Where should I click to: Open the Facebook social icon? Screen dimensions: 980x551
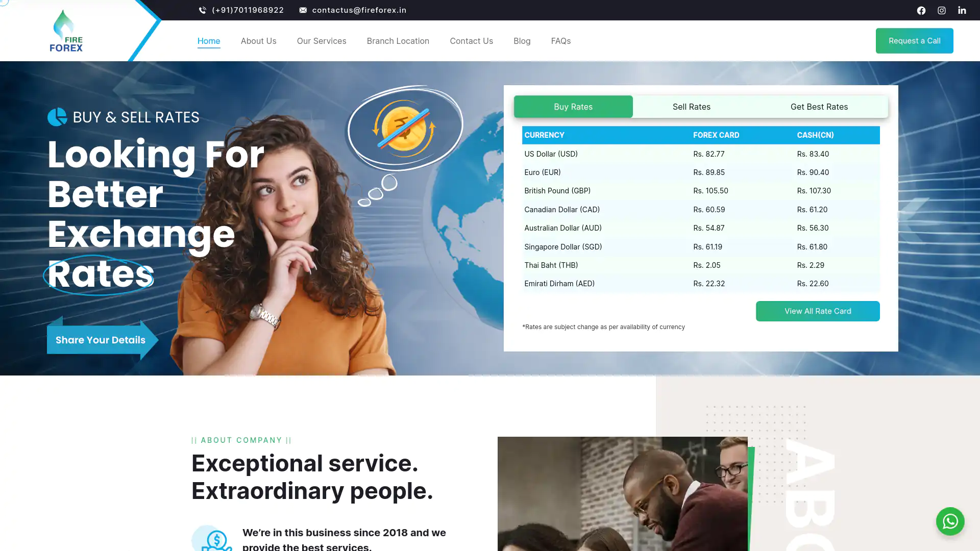tap(921, 10)
